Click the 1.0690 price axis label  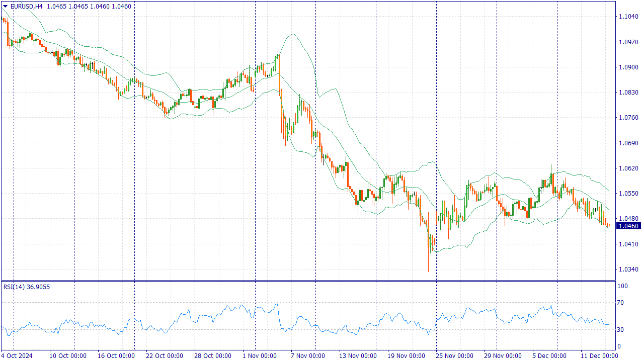coord(628,143)
